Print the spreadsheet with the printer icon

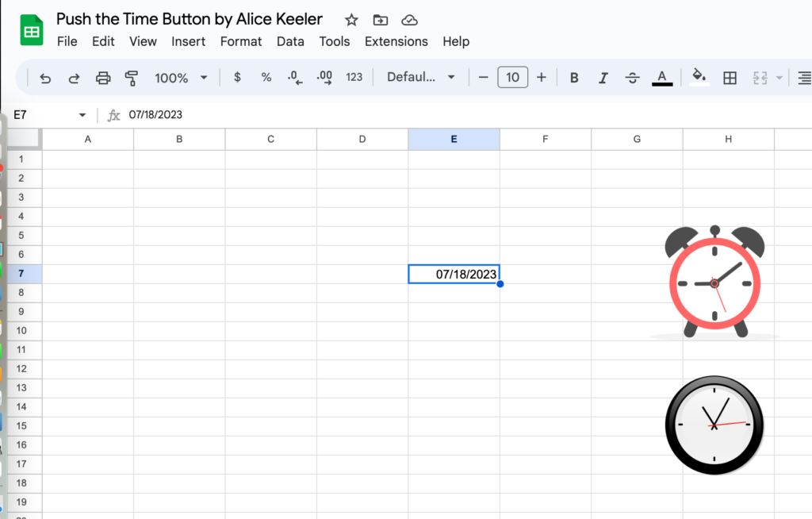(103, 79)
